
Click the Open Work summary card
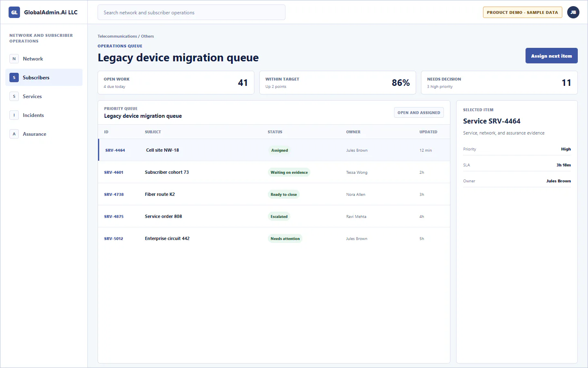pos(176,83)
